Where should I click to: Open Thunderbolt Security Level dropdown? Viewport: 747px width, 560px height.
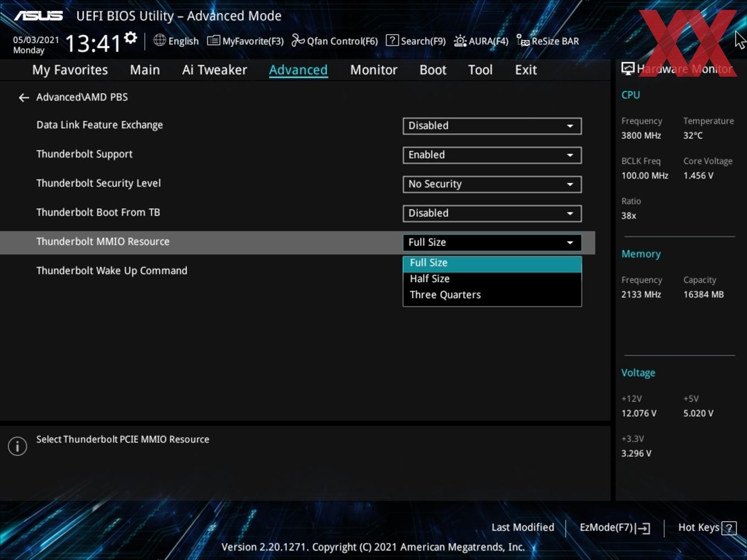point(492,184)
